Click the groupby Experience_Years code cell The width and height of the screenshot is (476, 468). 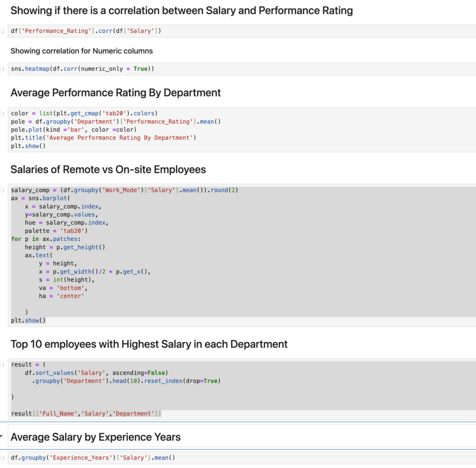[x=93, y=458]
